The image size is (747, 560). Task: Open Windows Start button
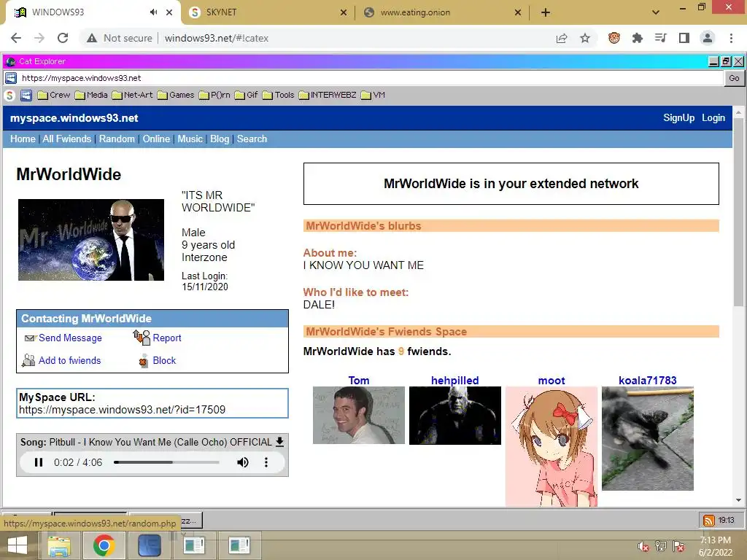tap(18, 545)
